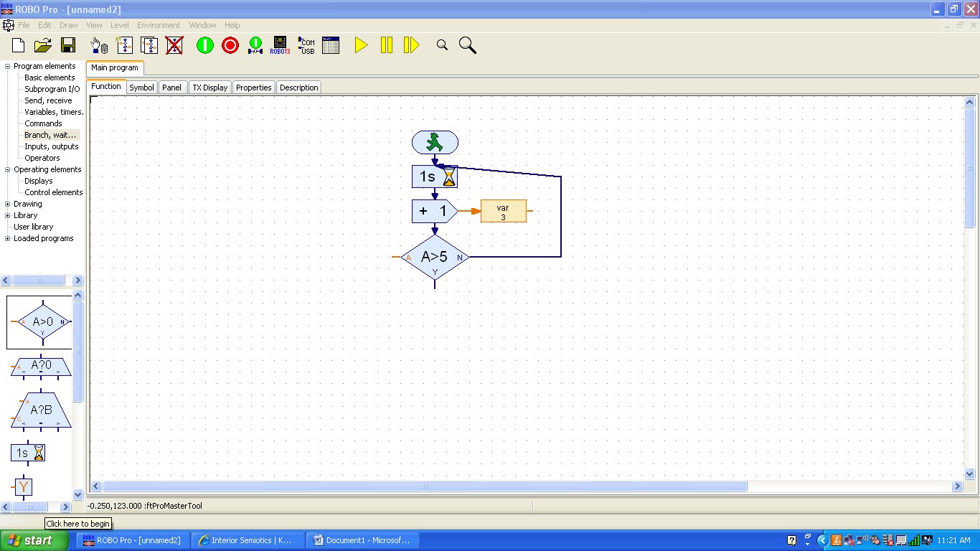Open the interface test window icon
The image size is (980, 551).
pos(330,45)
